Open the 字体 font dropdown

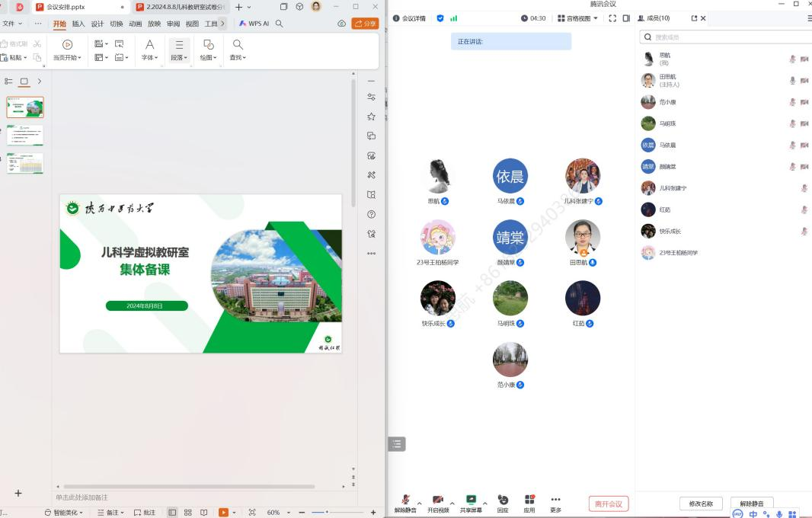click(150, 50)
